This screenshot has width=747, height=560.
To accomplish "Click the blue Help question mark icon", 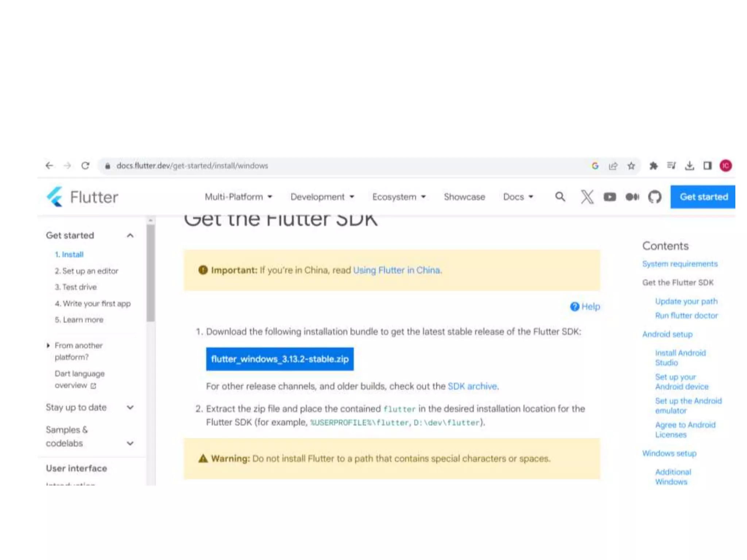I will (x=575, y=307).
